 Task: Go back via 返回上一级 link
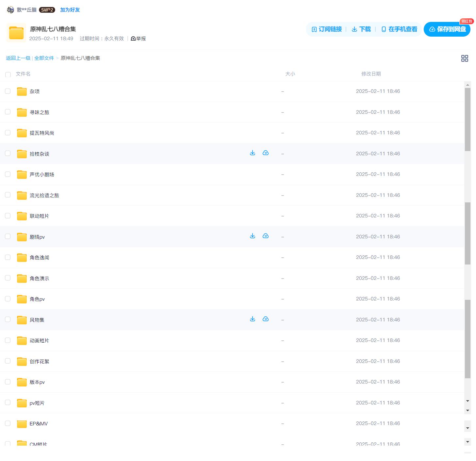pos(18,58)
